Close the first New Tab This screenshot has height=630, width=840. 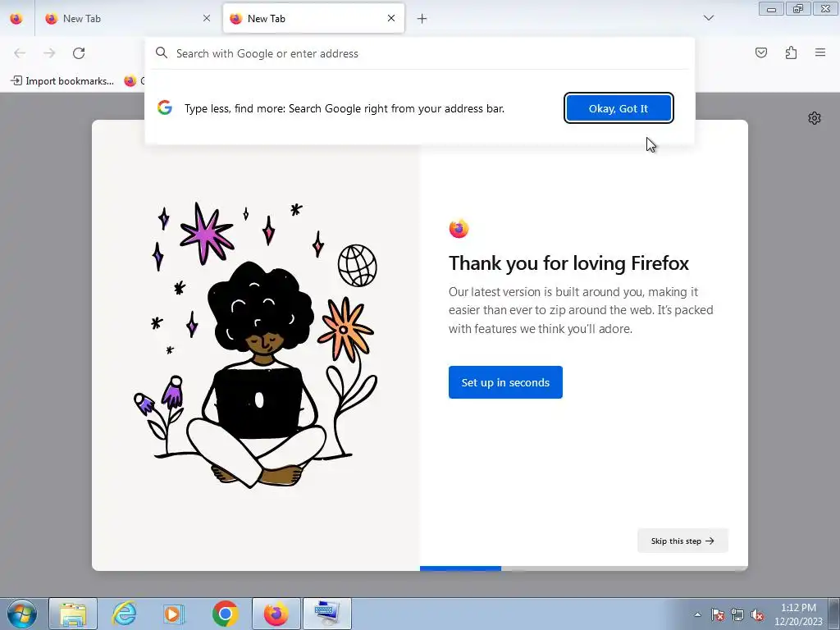click(207, 18)
